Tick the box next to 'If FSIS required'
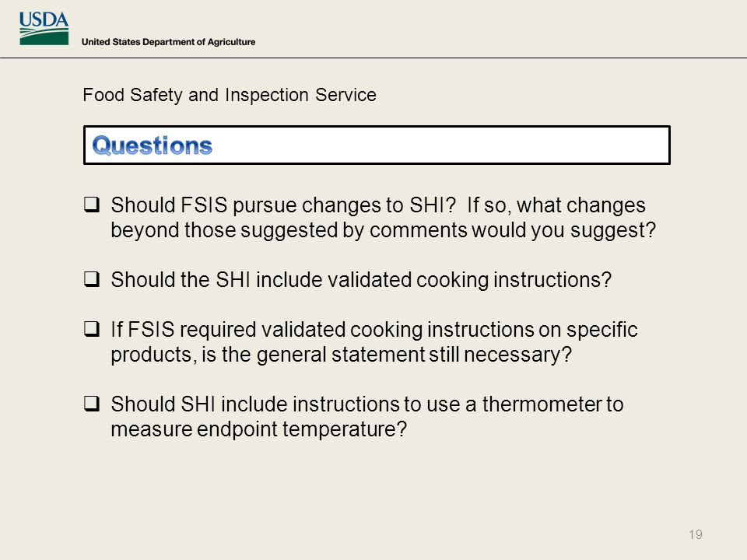This screenshot has height=560, width=747. [x=92, y=328]
